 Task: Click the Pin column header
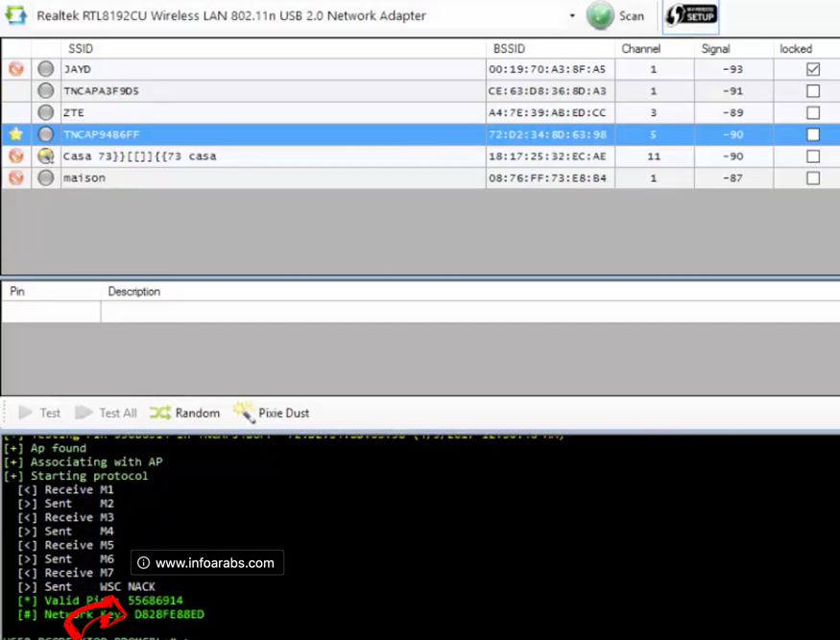click(x=17, y=291)
